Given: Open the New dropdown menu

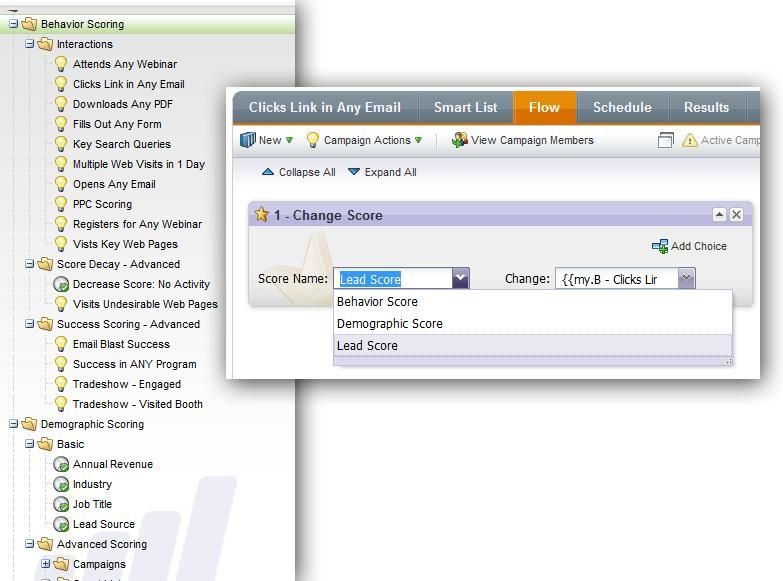Looking at the screenshot, I should (x=290, y=140).
